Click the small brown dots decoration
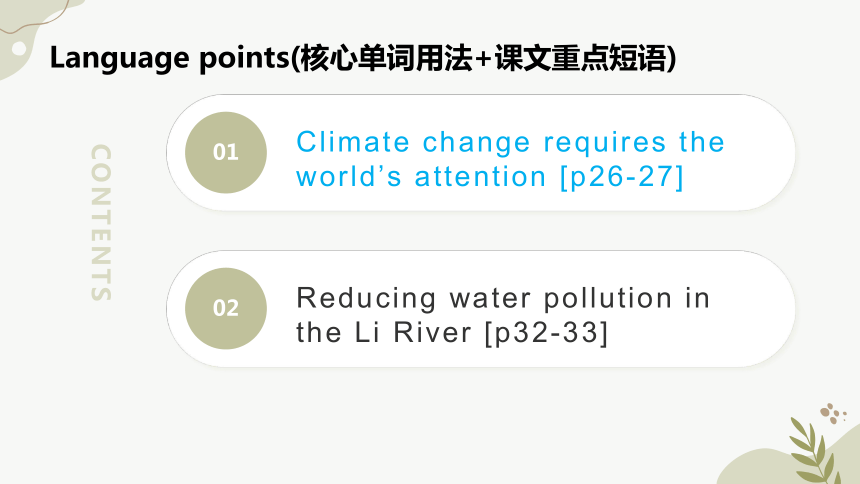Image resolution: width=860 pixels, height=484 pixels. [833, 413]
